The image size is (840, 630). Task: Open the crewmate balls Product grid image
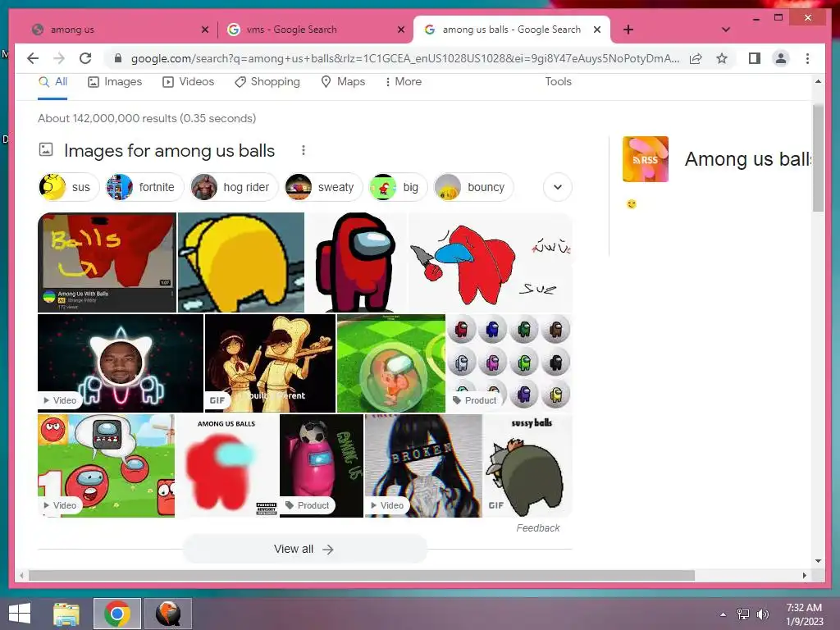(x=509, y=363)
